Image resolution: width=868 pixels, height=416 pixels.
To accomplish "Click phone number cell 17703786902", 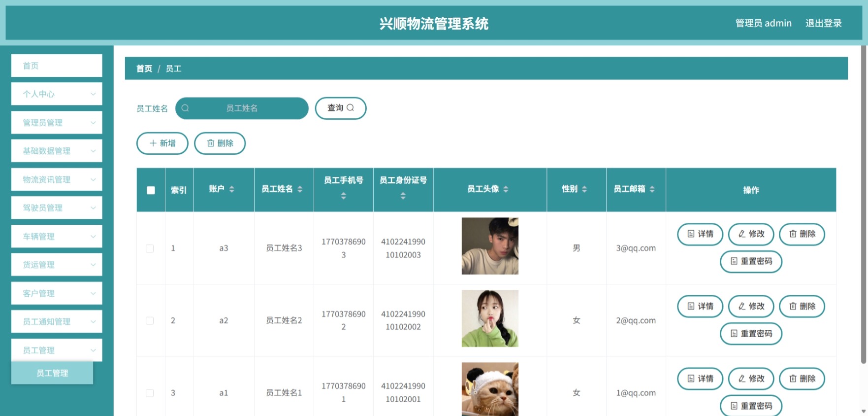I will [344, 320].
